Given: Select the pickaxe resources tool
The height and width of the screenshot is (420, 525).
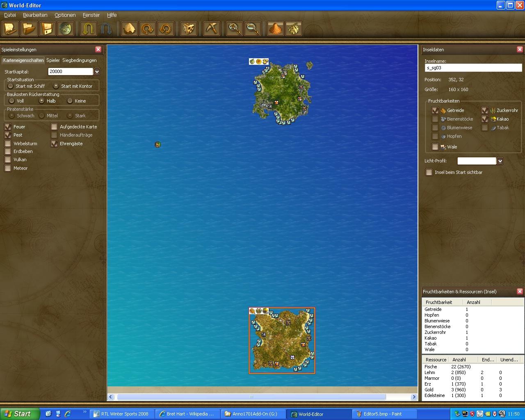Looking at the screenshot, I should pyautogui.click(x=212, y=29).
